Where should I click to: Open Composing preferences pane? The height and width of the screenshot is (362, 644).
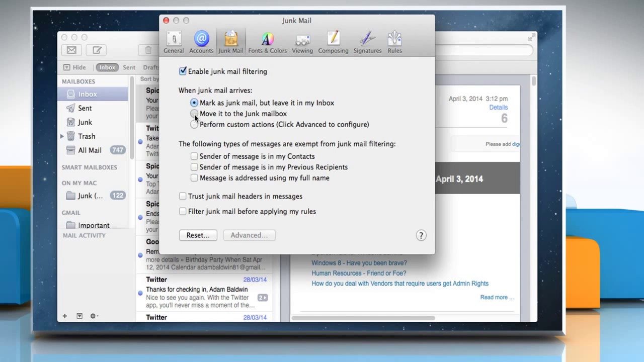(333, 42)
